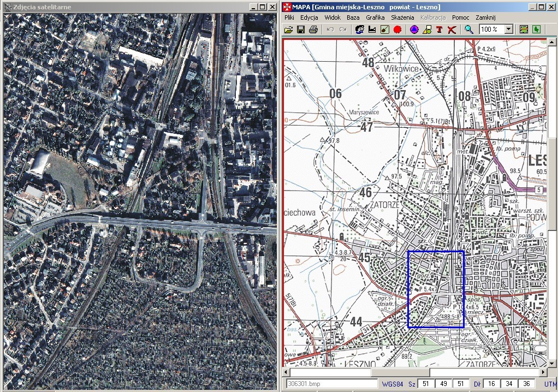This screenshot has width=558, height=392.
Task: Click the black profile chart icon
Action: pyautogui.click(x=372, y=29)
